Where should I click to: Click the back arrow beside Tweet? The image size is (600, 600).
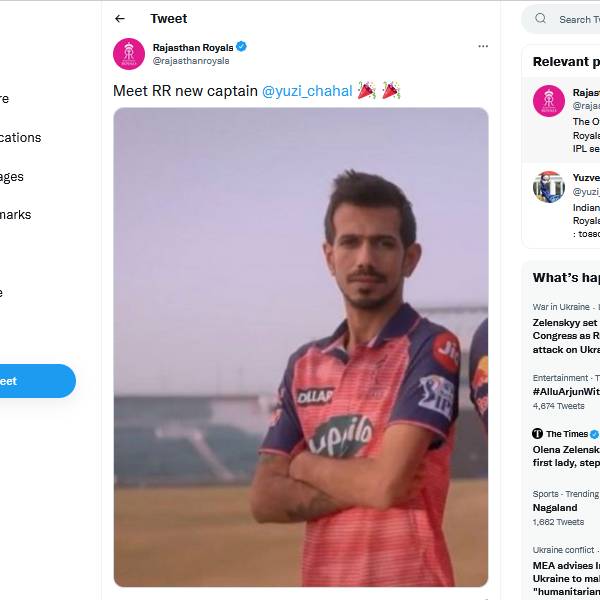point(120,19)
